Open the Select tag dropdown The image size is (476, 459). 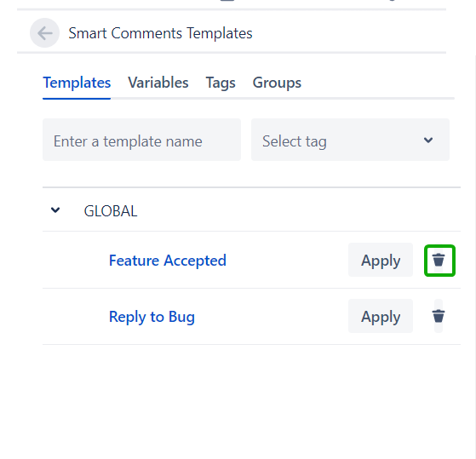tap(350, 140)
